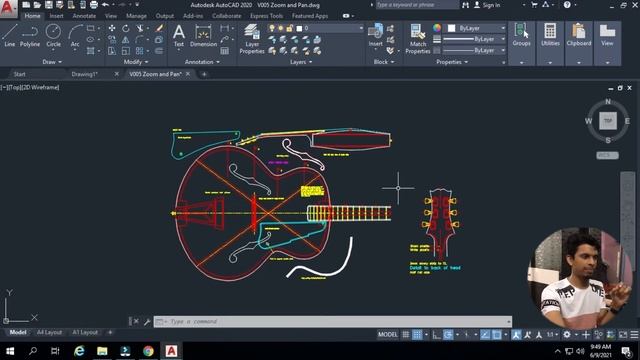Click the object color wheel icon
This screenshot has width=640, height=360.
[x=437, y=28]
